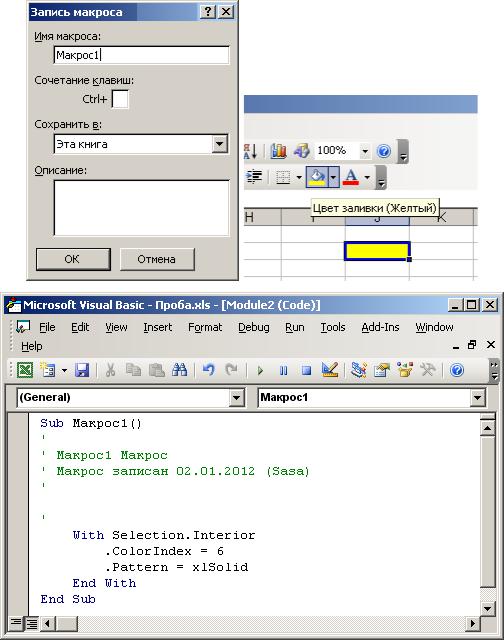Viewport: 504px width, 640px height.
Task: Run the macro with the green play icon
Action: 260,371
